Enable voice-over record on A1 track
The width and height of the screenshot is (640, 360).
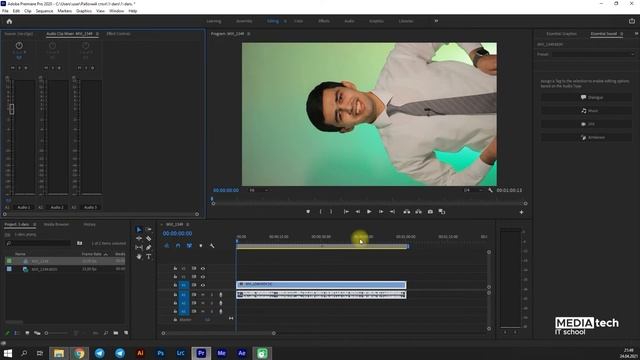(x=221, y=295)
